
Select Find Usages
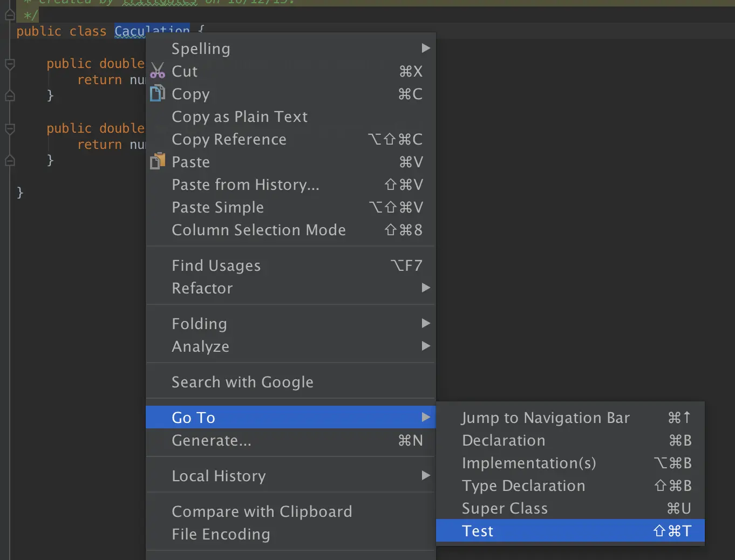pyautogui.click(x=290, y=265)
